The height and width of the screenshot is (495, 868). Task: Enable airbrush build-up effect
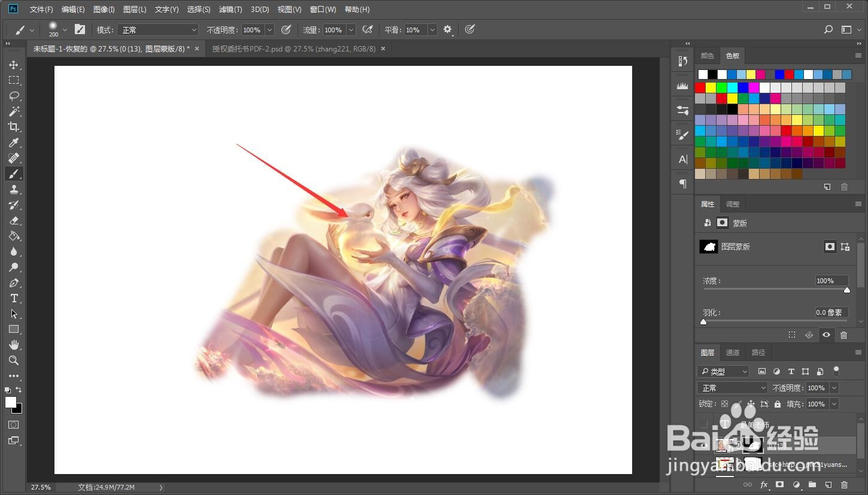pyautogui.click(x=368, y=29)
